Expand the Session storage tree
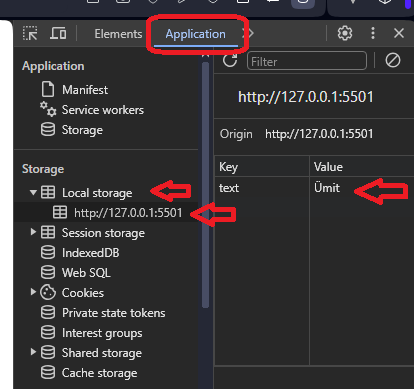Screen dimensions: 414x389 pyautogui.click(x=33, y=232)
